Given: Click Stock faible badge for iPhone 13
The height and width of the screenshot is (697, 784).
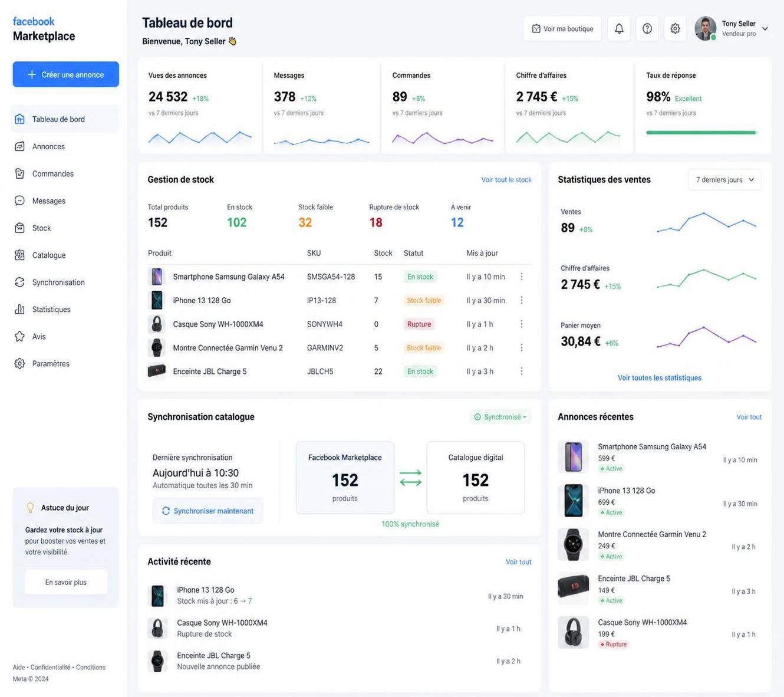Looking at the screenshot, I should 424,300.
